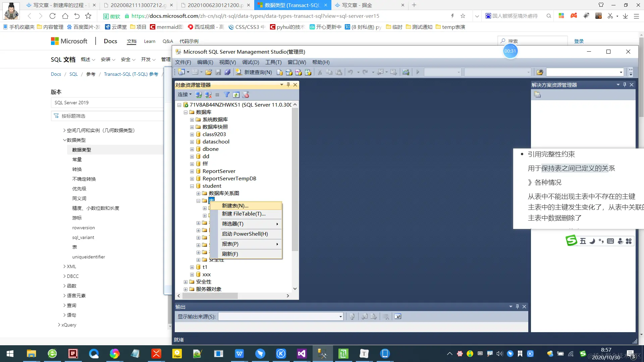Image resolution: width=644 pixels, height=362 pixels.
Task: Refresh Object Explorer with the refresh icon
Action: (x=236, y=95)
